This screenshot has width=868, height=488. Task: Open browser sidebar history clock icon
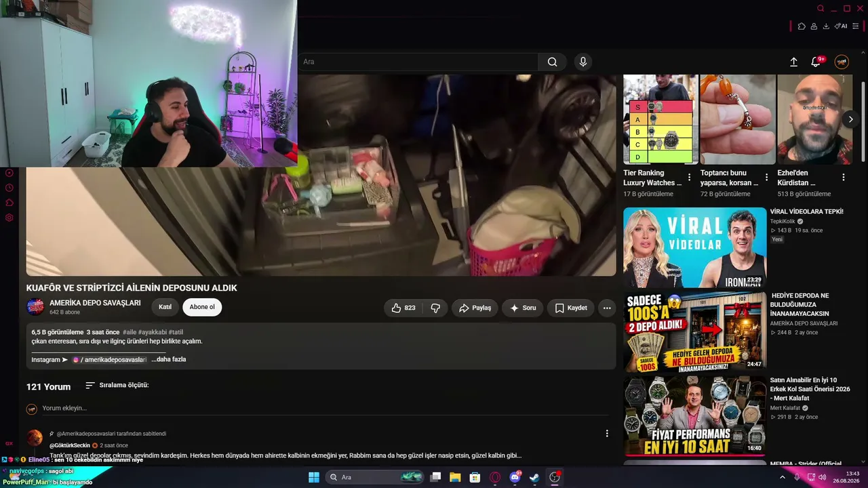tap(9, 188)
